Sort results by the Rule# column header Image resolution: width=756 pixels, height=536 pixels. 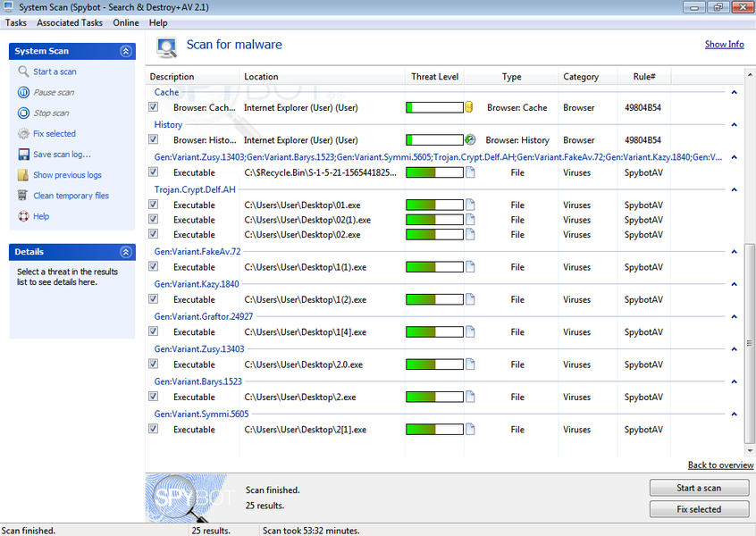tap(644, 77)
